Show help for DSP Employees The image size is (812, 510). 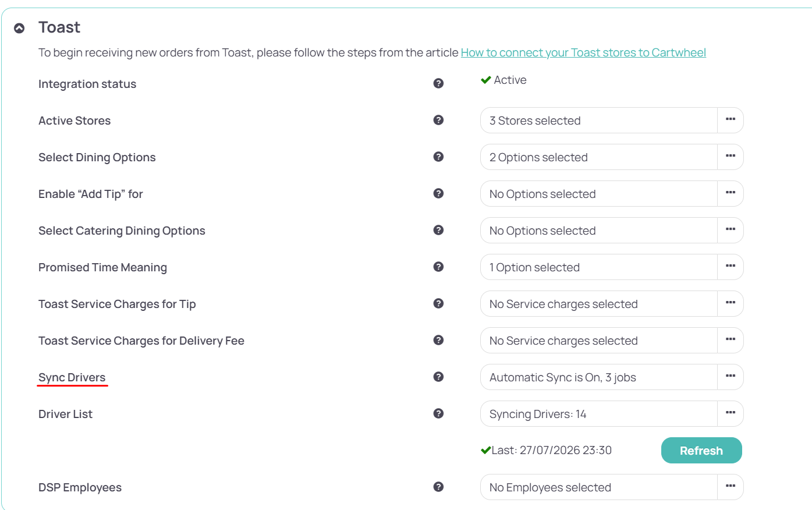coord(439,487)
